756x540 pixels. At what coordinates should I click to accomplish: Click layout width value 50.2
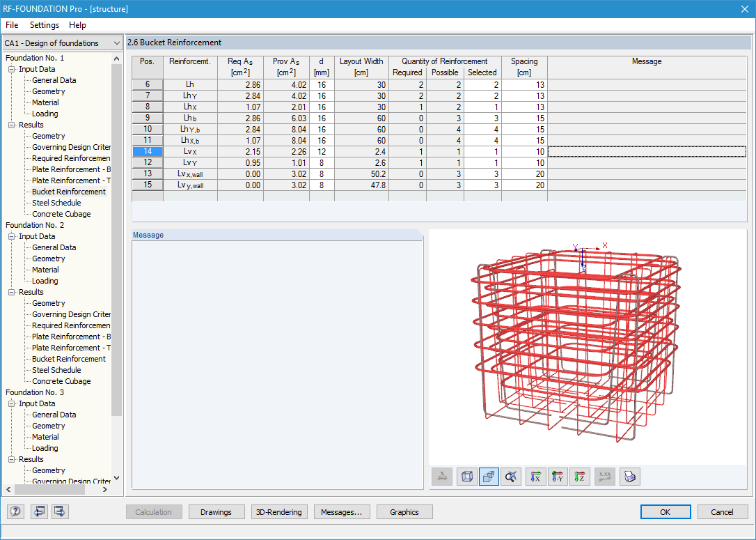click(361, 173)
